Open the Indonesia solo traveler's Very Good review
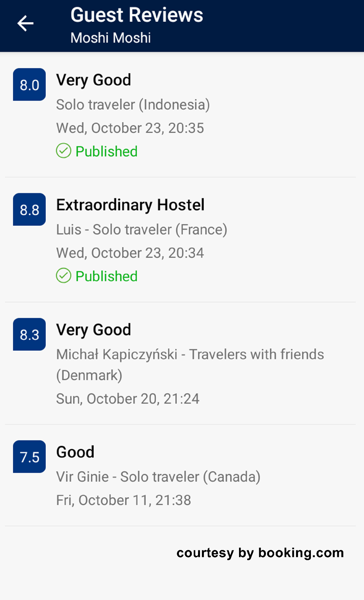This screenshot has height=600, width=364. [93, 80]
